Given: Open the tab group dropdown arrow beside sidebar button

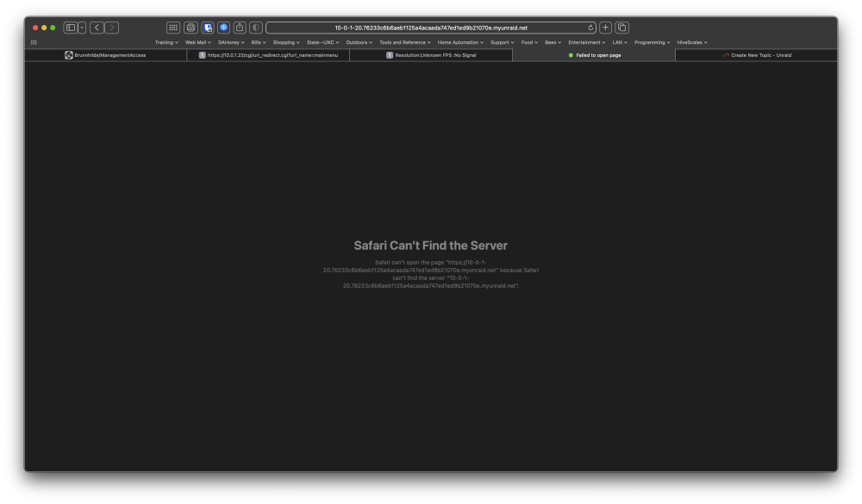Looking at the screenshot, I should (82, 28).
